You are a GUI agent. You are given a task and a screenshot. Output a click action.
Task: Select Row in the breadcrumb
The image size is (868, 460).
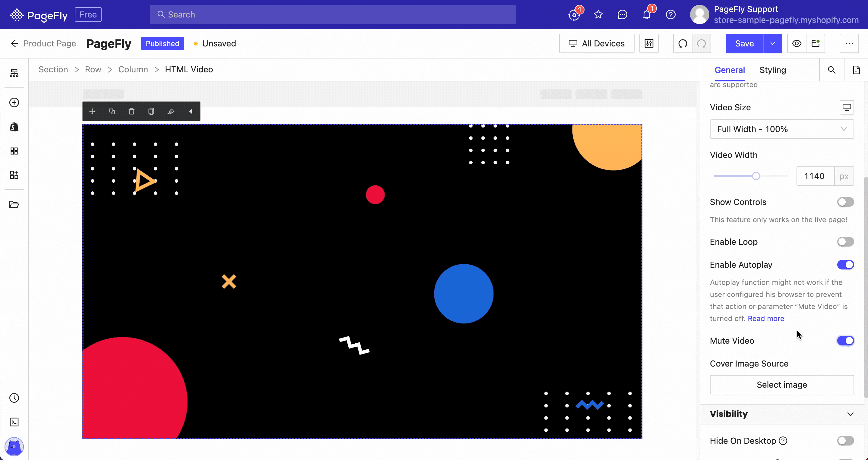(x=93, y=69)
